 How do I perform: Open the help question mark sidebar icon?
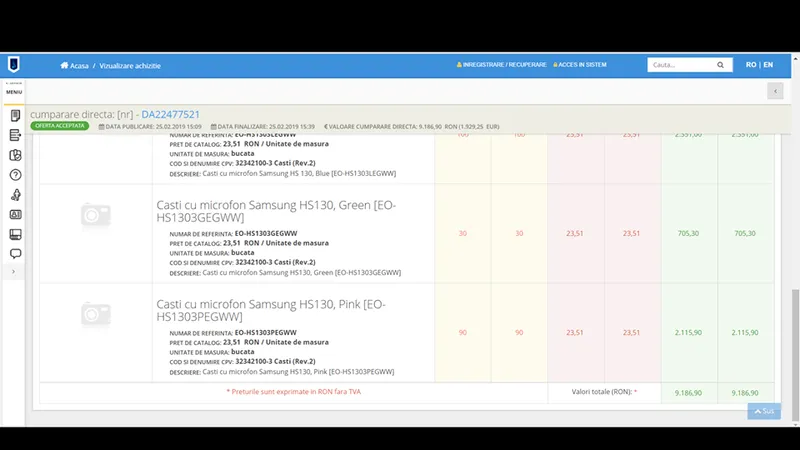click(x=15, y=175)
